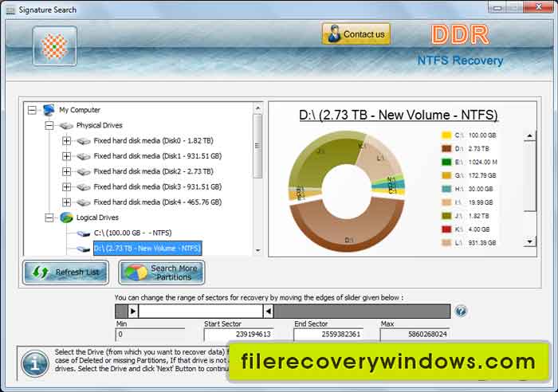Click drive icon beside Disk4 entry

point(83,202)
